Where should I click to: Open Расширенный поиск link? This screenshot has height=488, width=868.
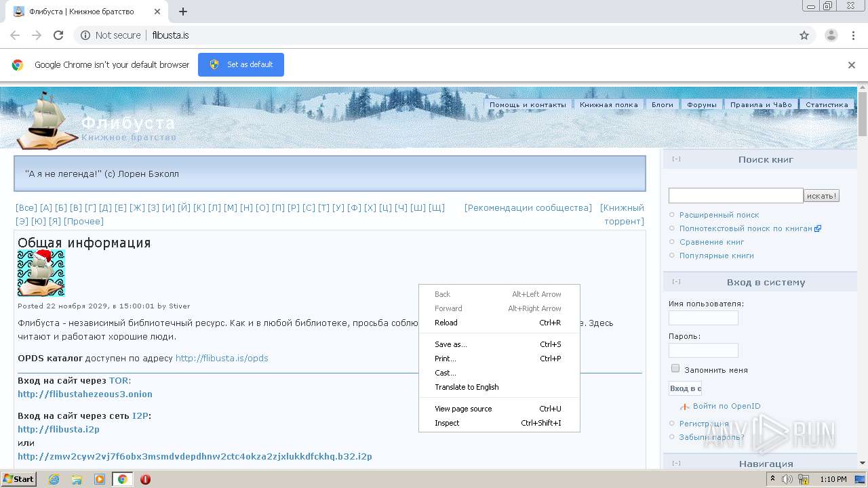coord(719,215)
